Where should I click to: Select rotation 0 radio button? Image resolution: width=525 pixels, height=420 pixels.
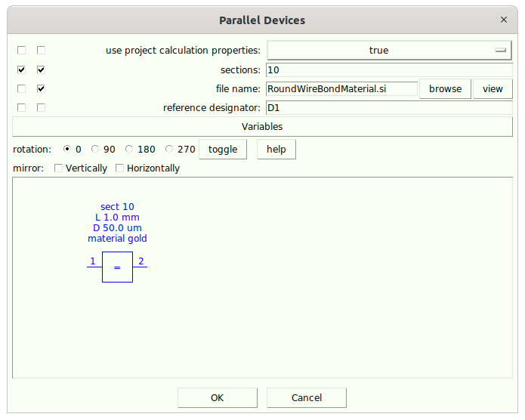pos(67,149)
